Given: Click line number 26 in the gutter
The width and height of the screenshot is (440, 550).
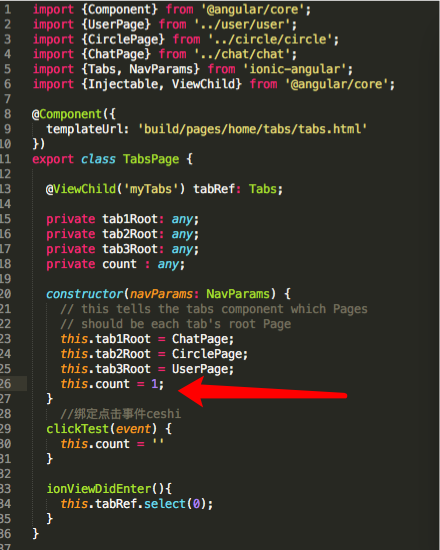Looking at the screenshot, I should click(x=6, y=383).
